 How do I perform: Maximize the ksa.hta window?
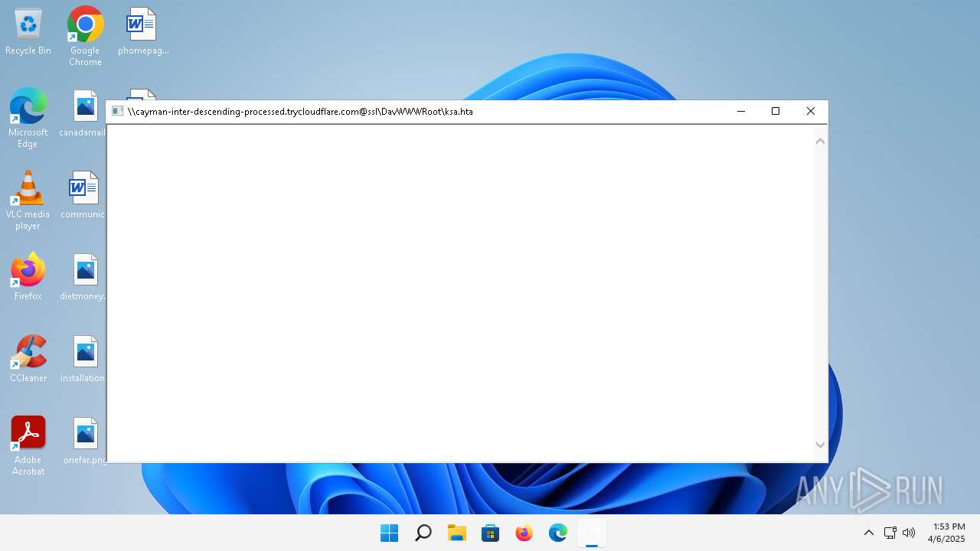pos(776,112)
